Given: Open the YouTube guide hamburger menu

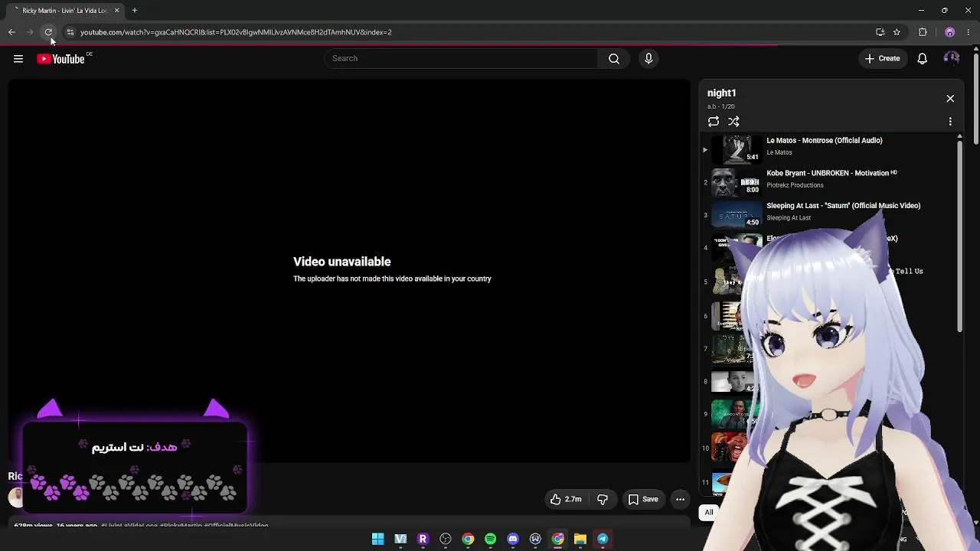Looking at the screenshot, I should [18, 59].
